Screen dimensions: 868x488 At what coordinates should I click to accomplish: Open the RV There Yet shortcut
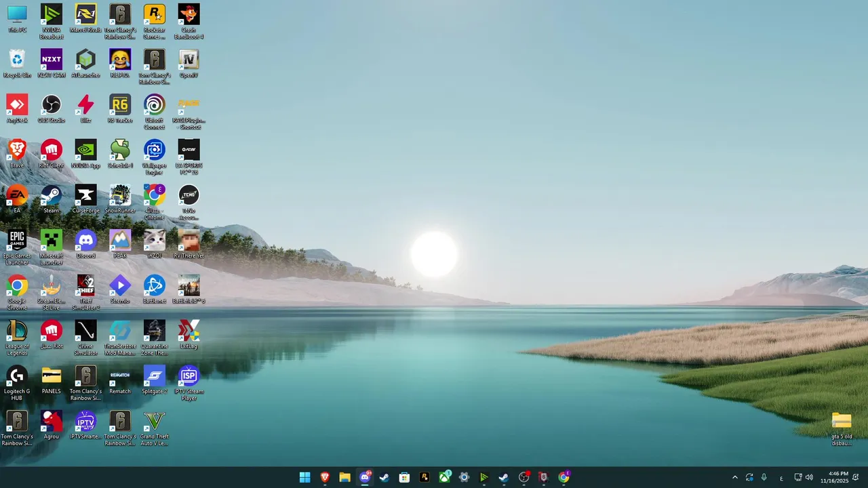click(x=189, y=245)
